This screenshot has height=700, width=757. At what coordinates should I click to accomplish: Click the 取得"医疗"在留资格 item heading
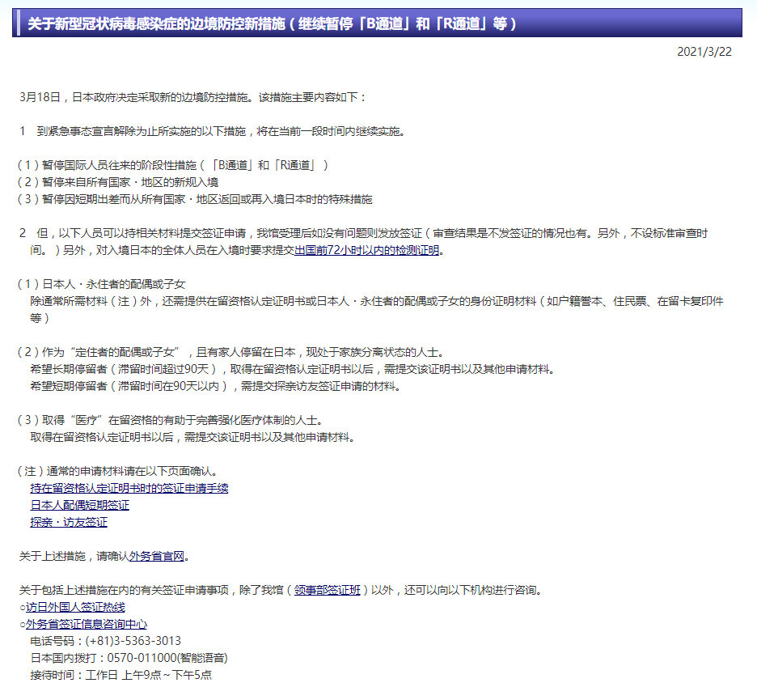pos(176,420)
